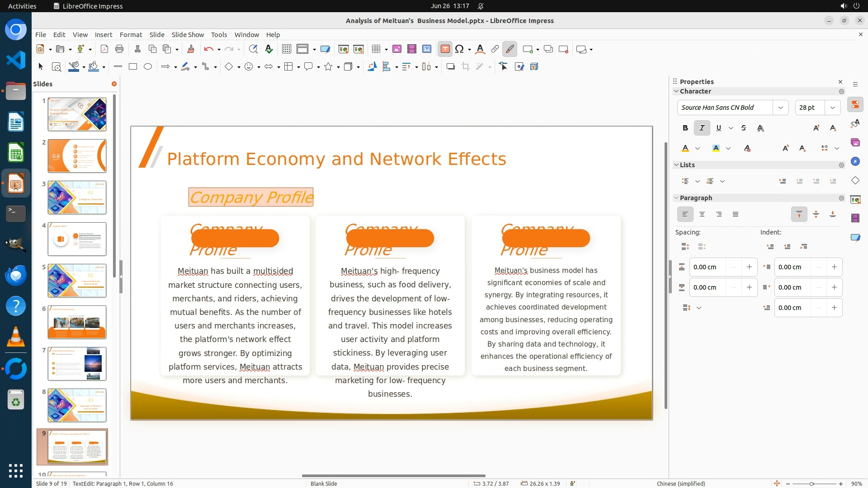The width and height of the screenshot is (868, 488).
Task: Click the Insert Text Box icon
Action: (445, 49)
